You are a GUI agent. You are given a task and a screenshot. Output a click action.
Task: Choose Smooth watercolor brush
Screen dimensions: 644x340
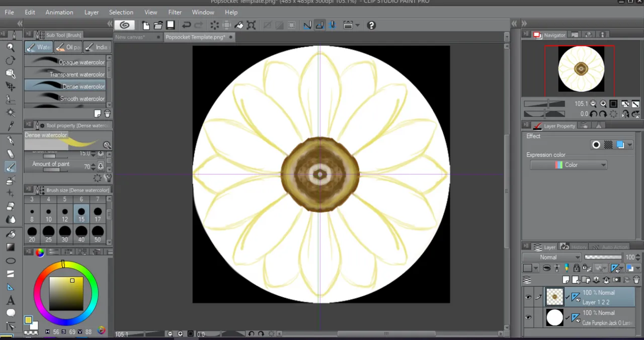(x=65, y=99)
